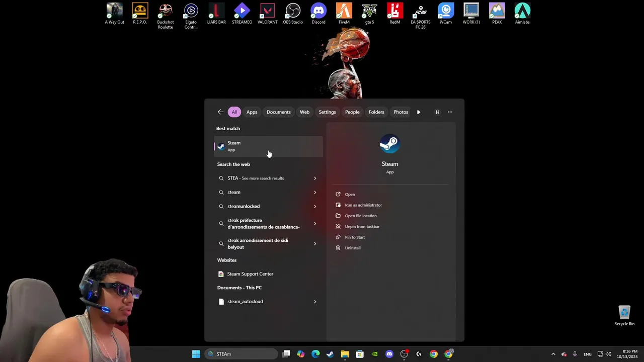The image size is (644, 362).
Task: Select the All search filter
Action: 234,112
